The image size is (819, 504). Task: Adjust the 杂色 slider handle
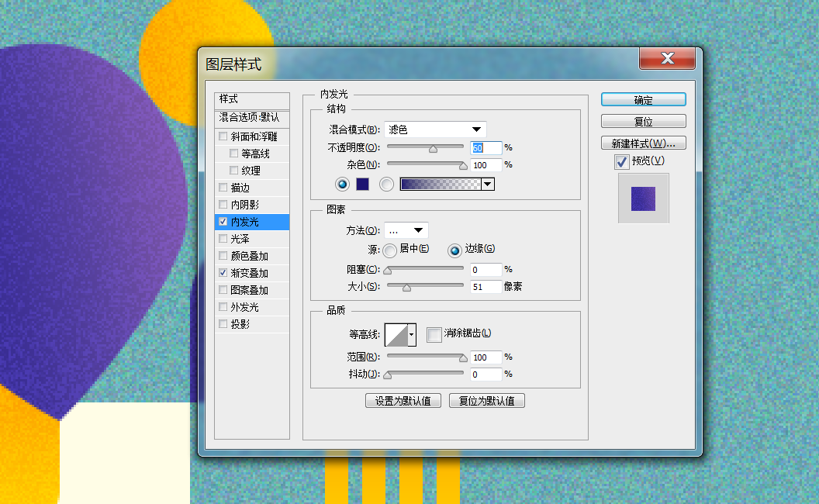pyautogui.click(x=463, y=166)
